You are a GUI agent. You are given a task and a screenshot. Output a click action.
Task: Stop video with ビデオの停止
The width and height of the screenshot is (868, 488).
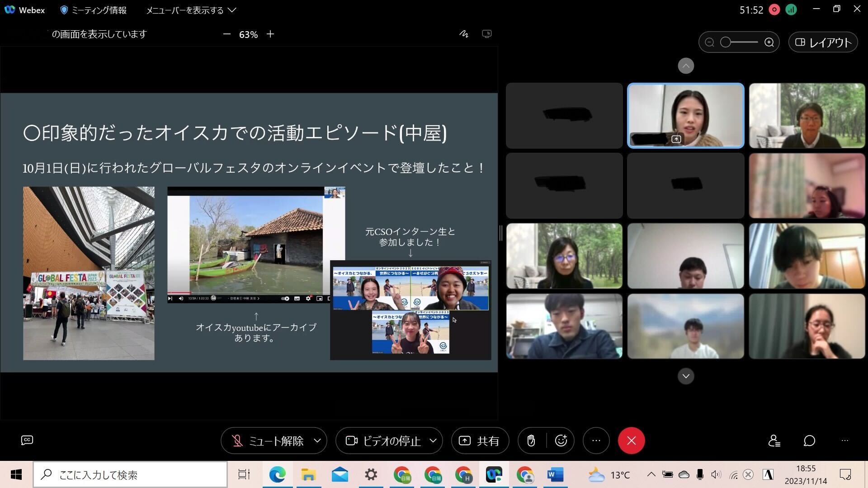coord(383,441)
